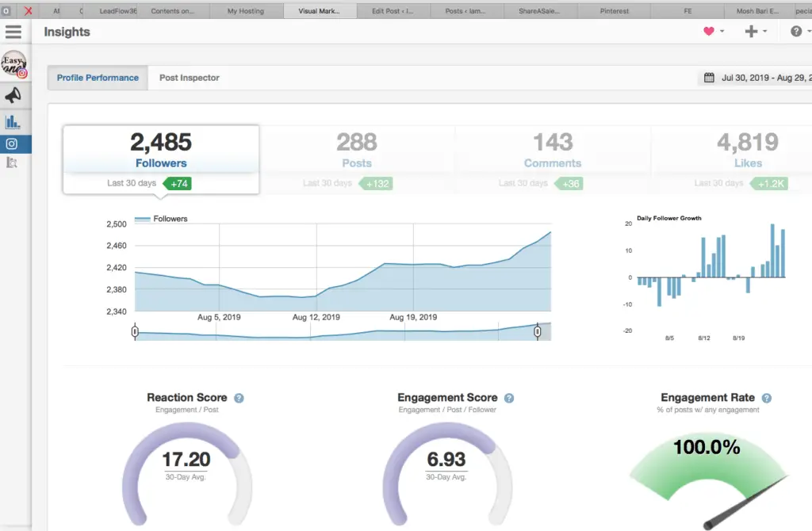
Task: Click the red X browser icon
Action: tap(28, 10)
